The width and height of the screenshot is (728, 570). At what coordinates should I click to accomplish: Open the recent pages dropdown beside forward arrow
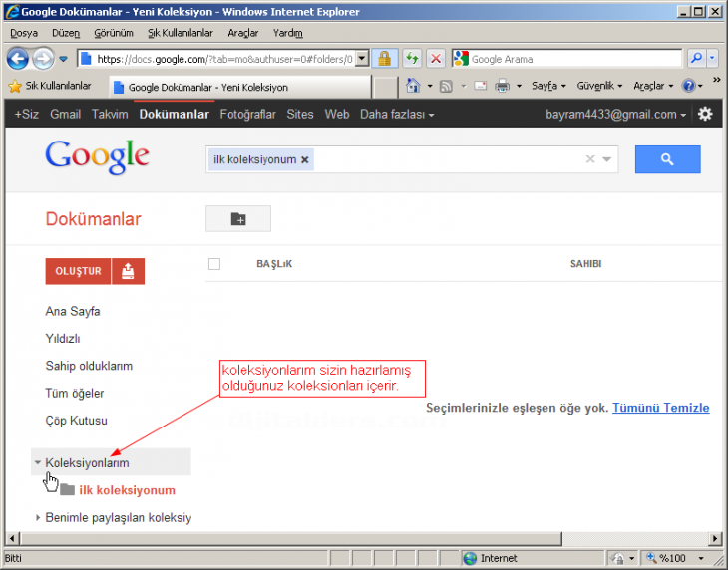[64, 59]
